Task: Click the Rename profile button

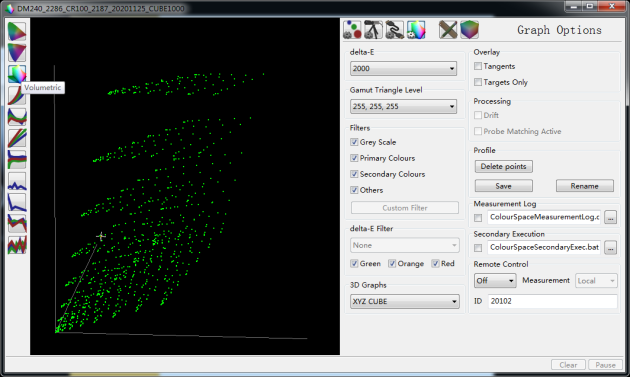Action: 585,186
